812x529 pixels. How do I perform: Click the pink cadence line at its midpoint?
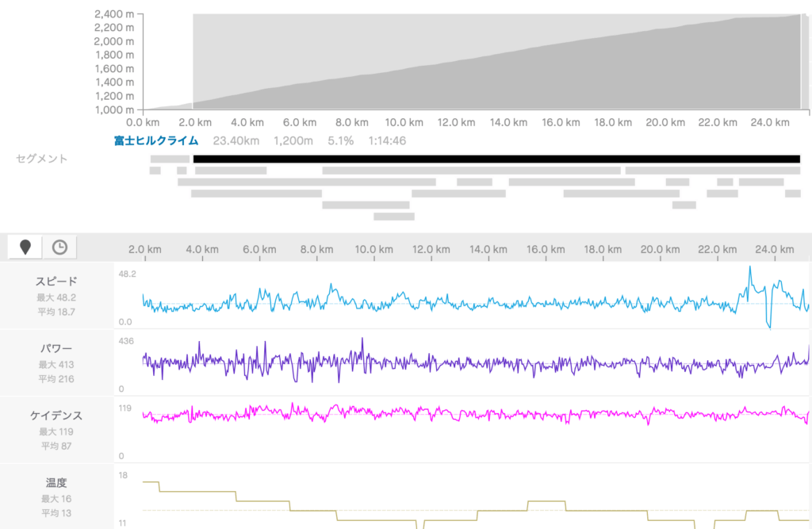[x=476, y=414]
